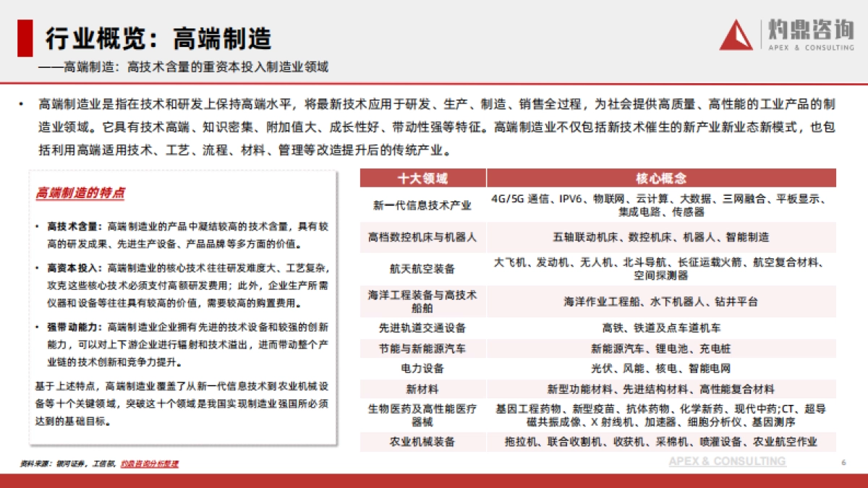Screen dimensions: 868x488
Task: Click the APEX & CONSULTING footer link
Action: (x=727, y=461)
